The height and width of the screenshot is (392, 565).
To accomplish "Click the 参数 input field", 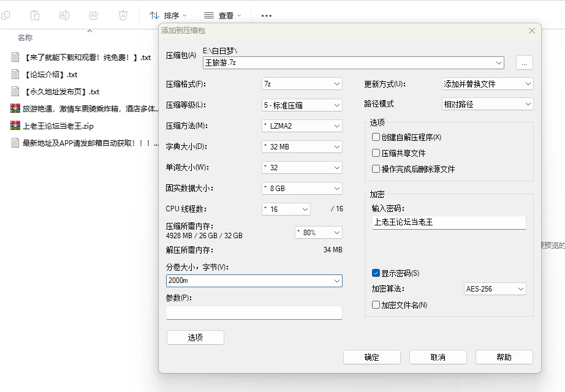I will [254, 312].
